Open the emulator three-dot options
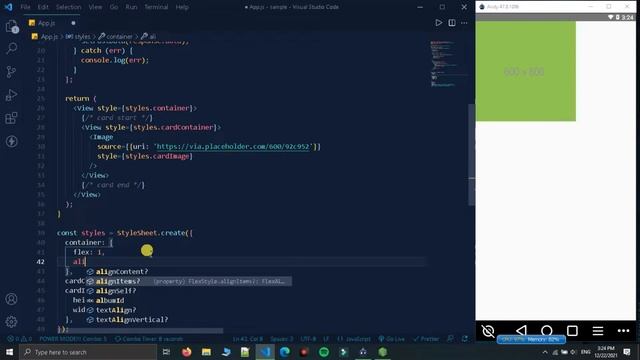The width and height of the screenshot is (640, 360). [623, 331]
